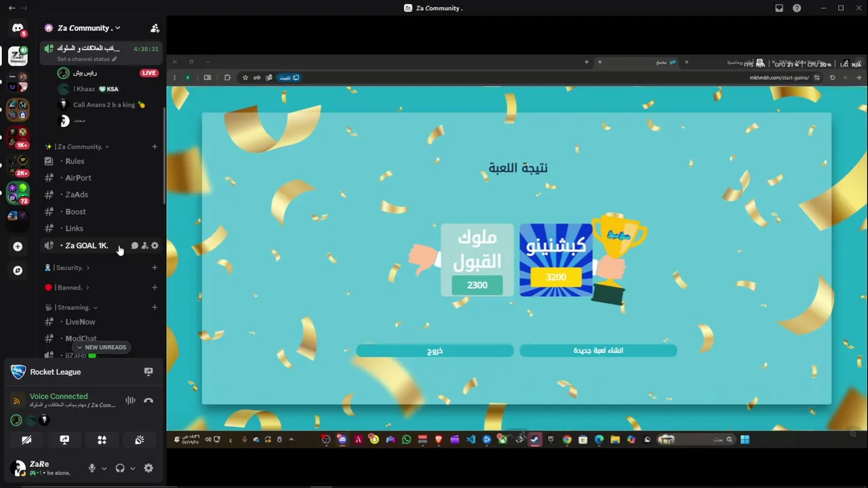Open ZaRe user profile panel
This screenshot has height=488, width=868.
(46, 468)
